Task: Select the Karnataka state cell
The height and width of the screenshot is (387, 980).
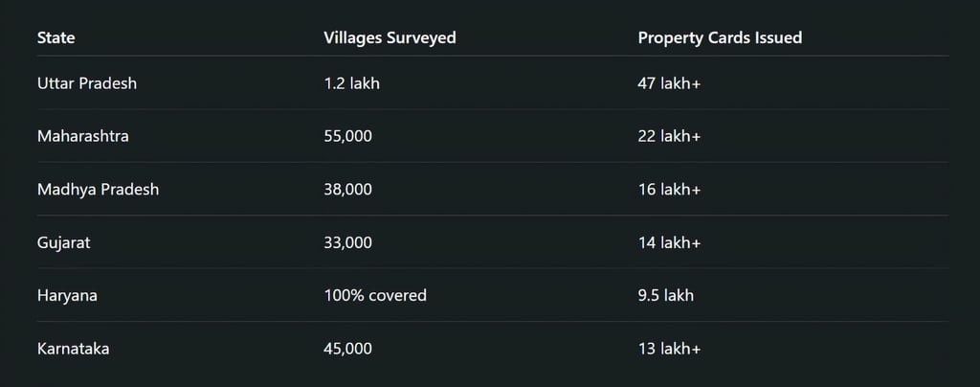Action: 73,349
